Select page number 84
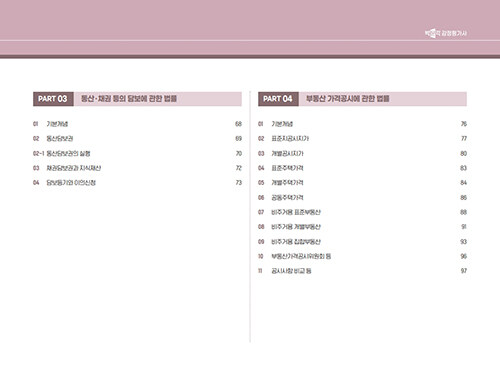The height and width of the screenshot is (375, 500). [463, 183]
